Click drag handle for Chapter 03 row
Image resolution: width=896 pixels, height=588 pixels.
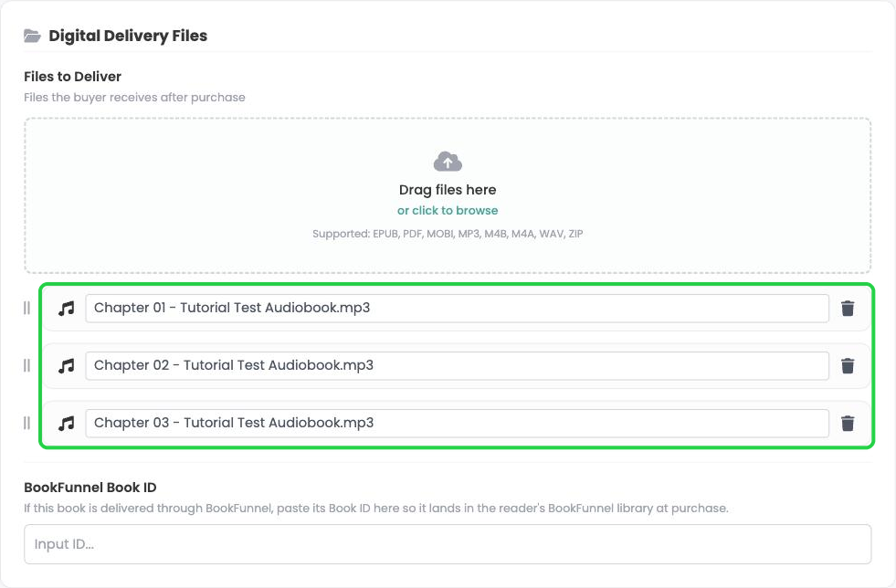pos(26,424)
